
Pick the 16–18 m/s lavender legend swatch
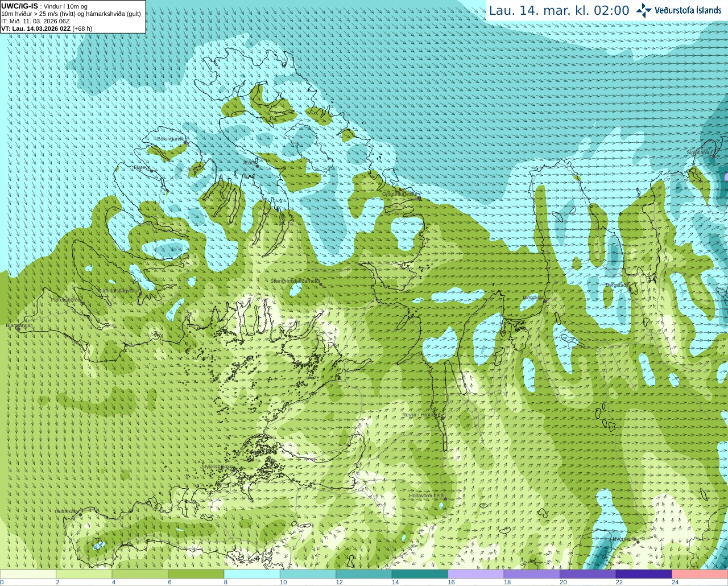[x=476, y=574]
